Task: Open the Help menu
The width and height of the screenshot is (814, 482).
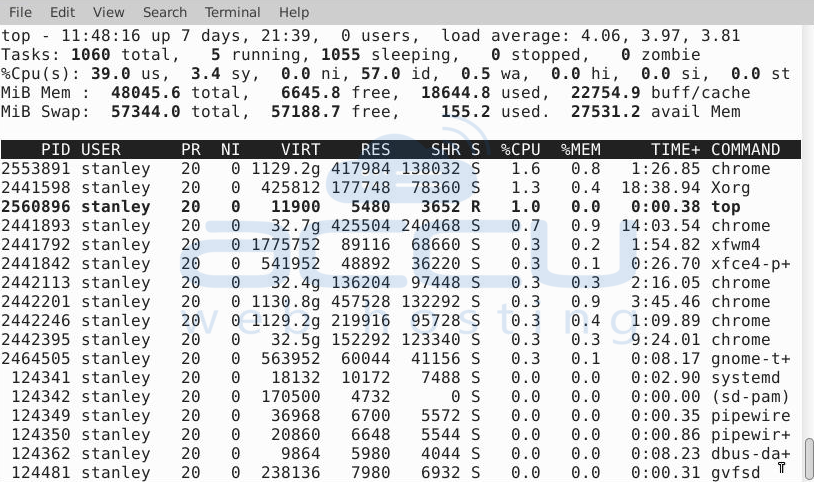Action: tap(294, 12)
